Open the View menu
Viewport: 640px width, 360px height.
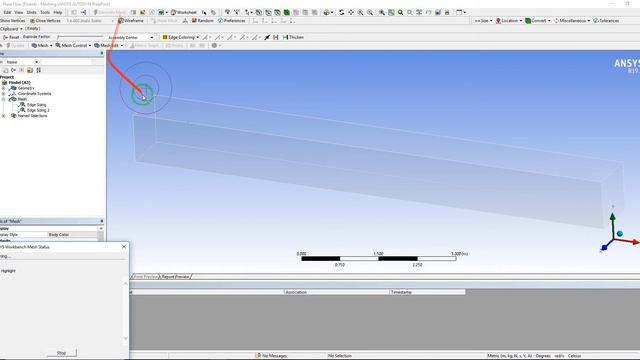[x=19, y=12]
